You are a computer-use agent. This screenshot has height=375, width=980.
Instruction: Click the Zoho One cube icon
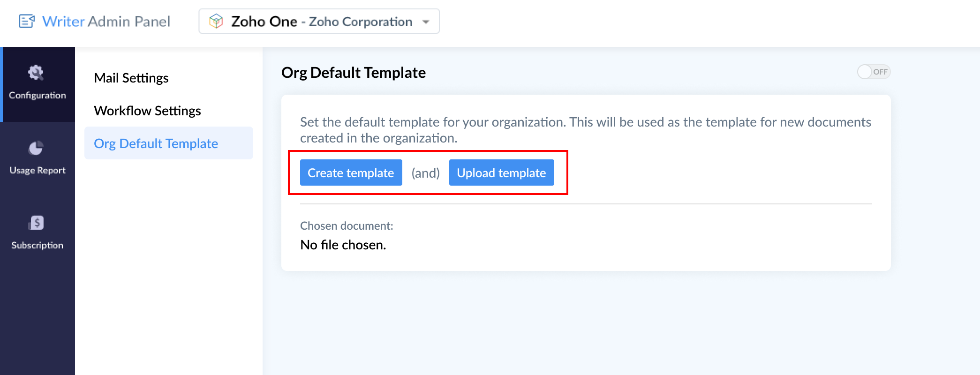click(x=216, y=22)
